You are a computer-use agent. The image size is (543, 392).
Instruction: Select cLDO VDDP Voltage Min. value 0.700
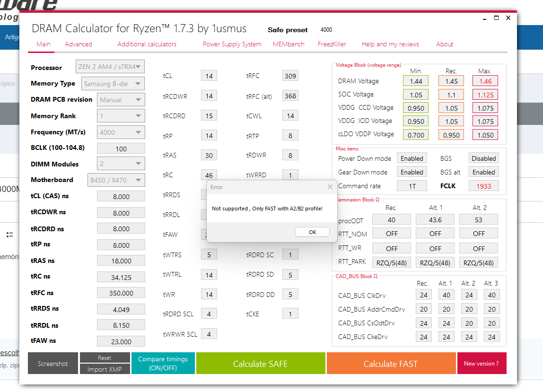(416, 135)
